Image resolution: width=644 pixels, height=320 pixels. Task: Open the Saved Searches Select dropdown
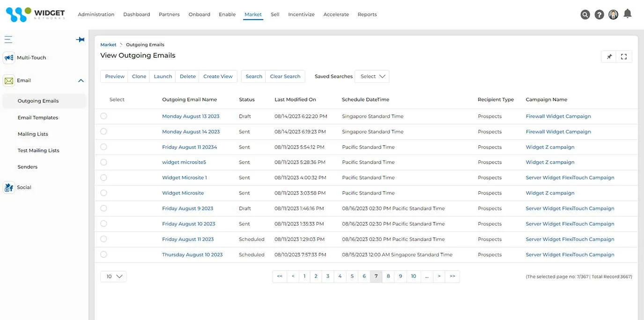[x=372, y=76]
